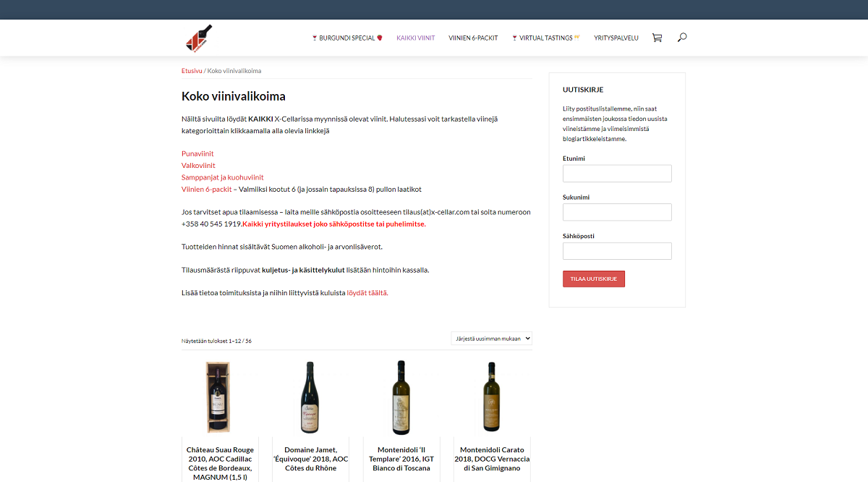
Task: Open the shopping cart icon
Action: tap(657, 38)
